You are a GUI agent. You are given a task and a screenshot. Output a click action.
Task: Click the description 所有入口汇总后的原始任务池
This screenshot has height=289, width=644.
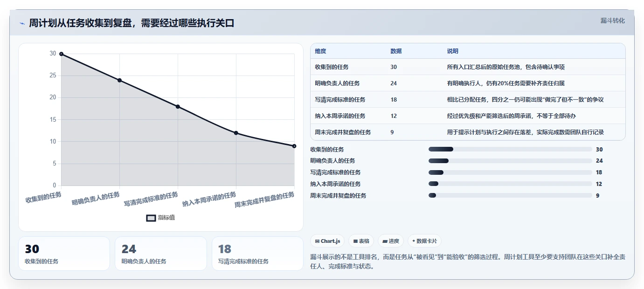click(506, 67)
